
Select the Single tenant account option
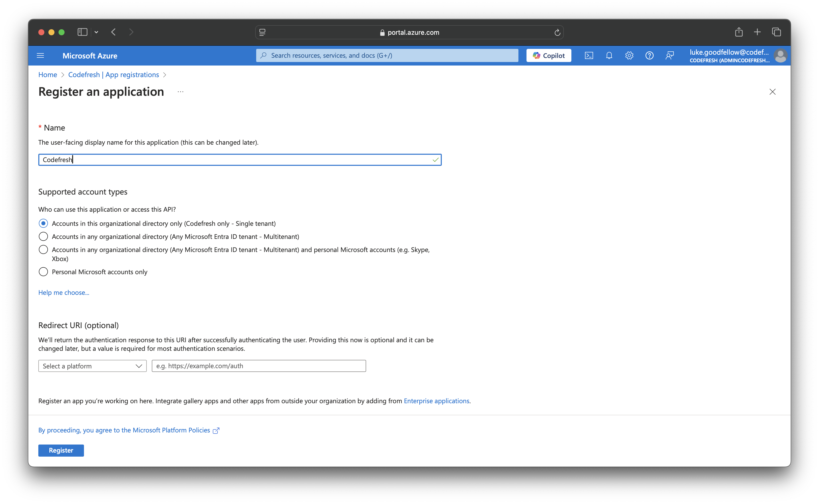tap(43, 223)
